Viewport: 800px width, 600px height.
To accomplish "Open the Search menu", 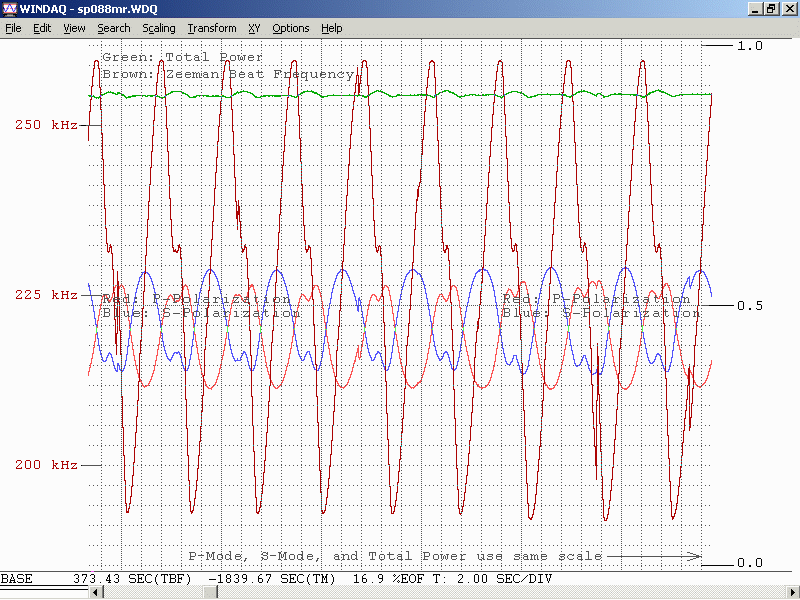I will (114, 28).
